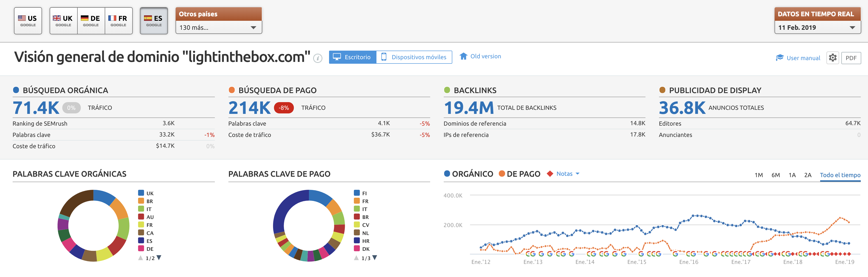
Task: Set chart range to Todo el tiempo
Action: (x=840, y=175)
